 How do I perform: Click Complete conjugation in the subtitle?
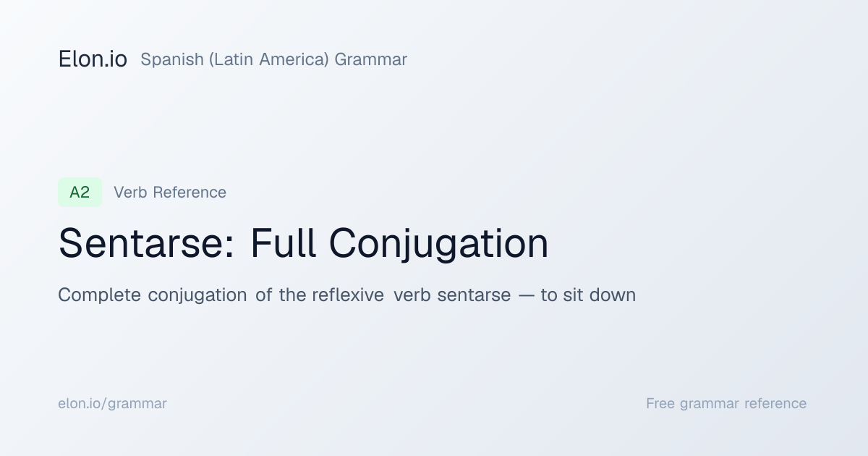[x=153, y=295]
